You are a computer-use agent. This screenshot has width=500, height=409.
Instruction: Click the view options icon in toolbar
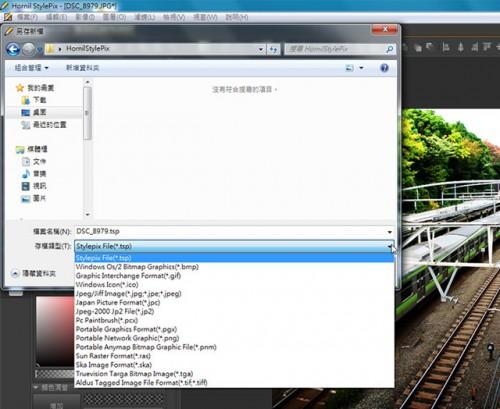click(x=349, y=68)
